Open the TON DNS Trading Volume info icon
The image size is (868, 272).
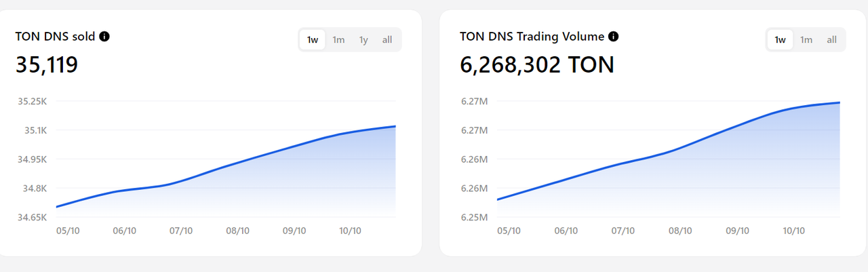613,37
